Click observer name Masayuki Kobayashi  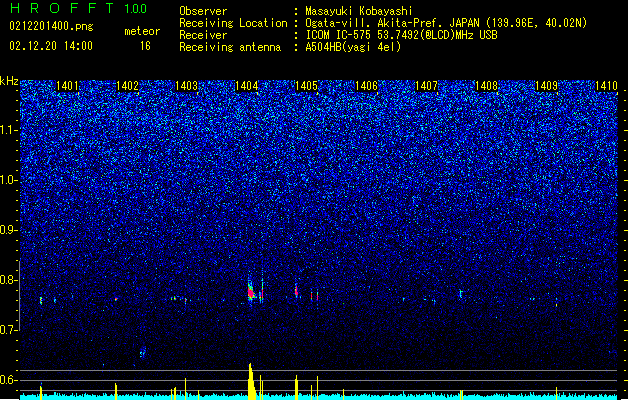point(359,11)
